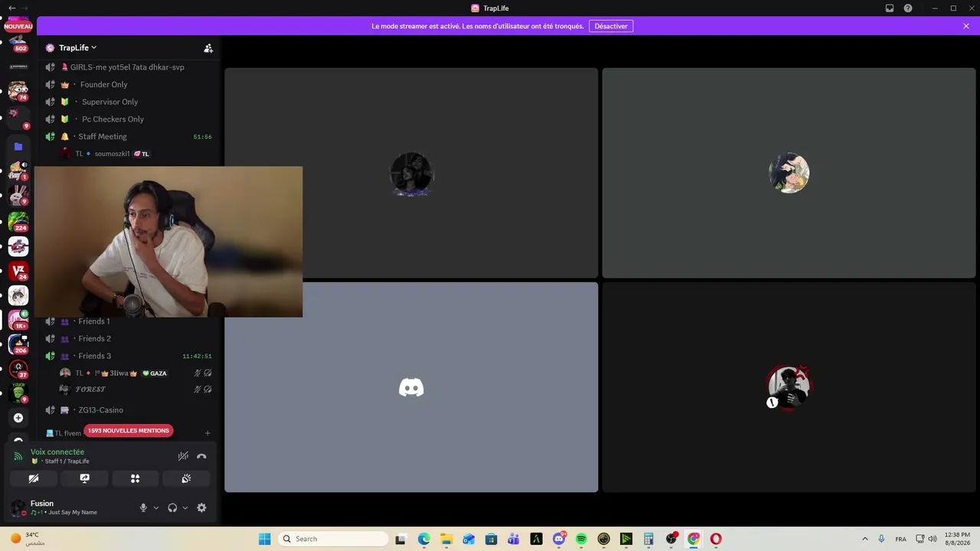The image size is (980, 551).
Task: Select the top-left participant video tile
Action: (x=411, y=173)
